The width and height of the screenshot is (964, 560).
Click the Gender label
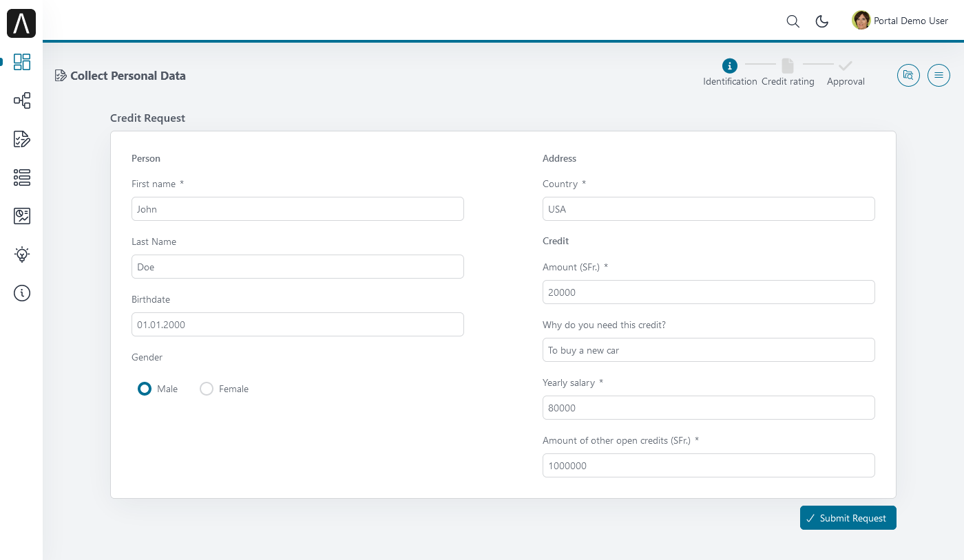coord(147,357)
